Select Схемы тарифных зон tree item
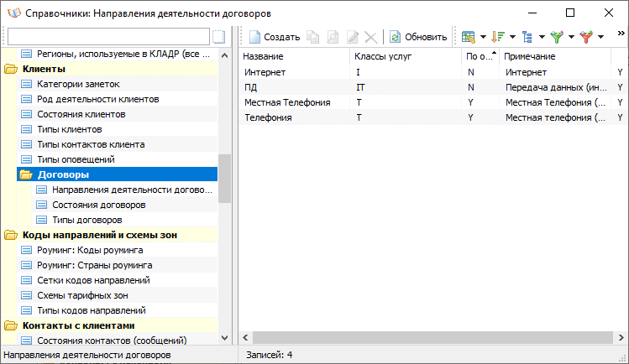The height and width of the screenshot is (364, 629). click(x=82, y=295)
